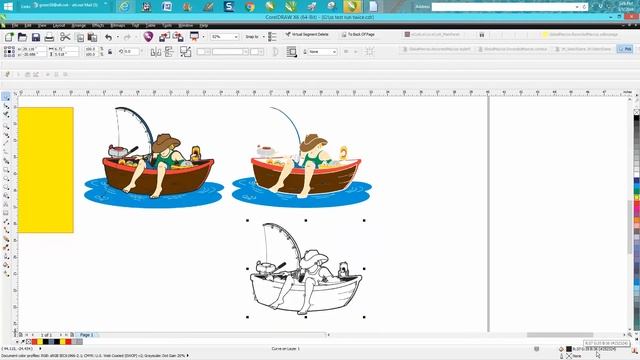Select the leftmost colored fishing boat drawing
The width and height of the screenshot is (640, 360).
coord(154,158)
